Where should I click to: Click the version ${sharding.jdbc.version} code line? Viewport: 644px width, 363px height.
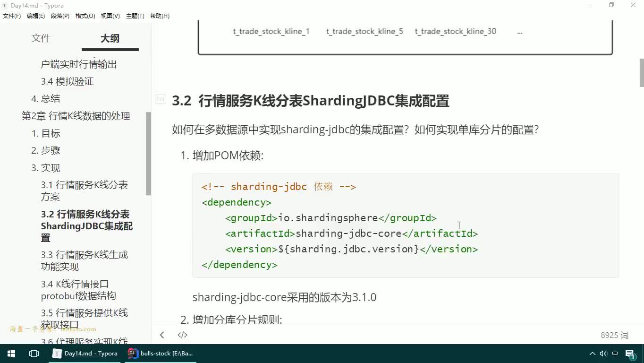(x=351, y=249)
